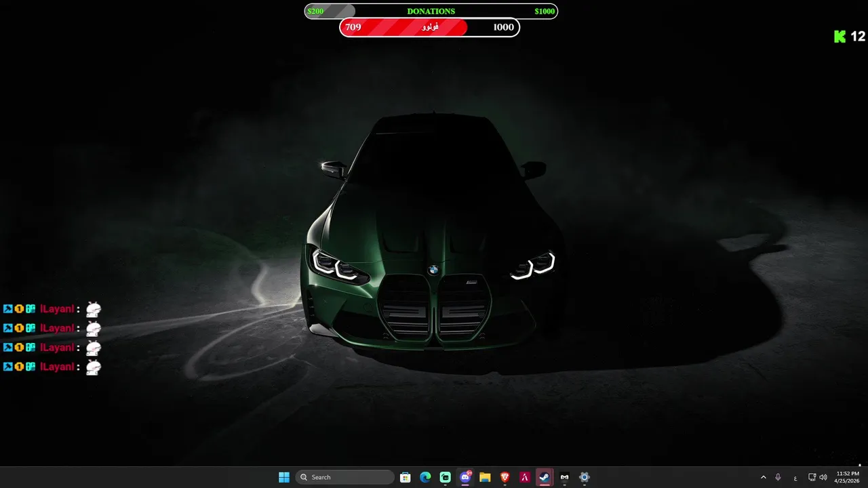
Task: Click the red followers progress bar
Action: tap(429, 27)
